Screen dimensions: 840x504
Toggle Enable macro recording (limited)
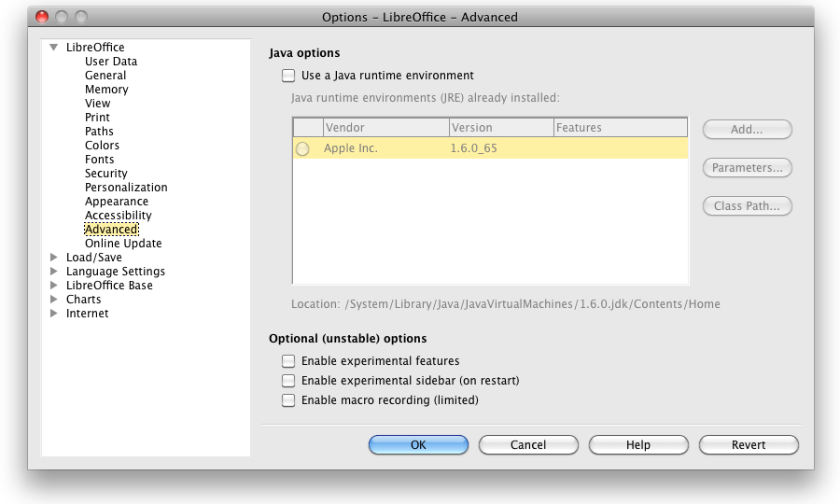click(288, 400)
